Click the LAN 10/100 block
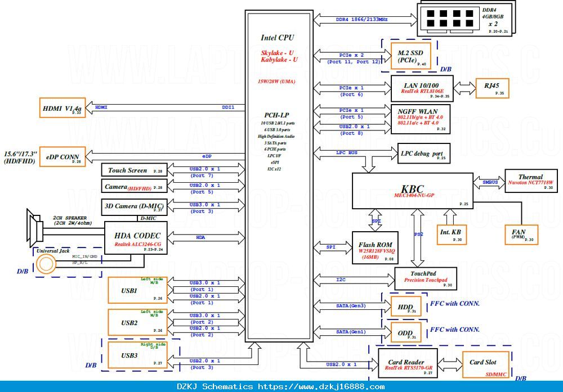Viewport: 563px width, 392px height. click(x=422, y=88)
